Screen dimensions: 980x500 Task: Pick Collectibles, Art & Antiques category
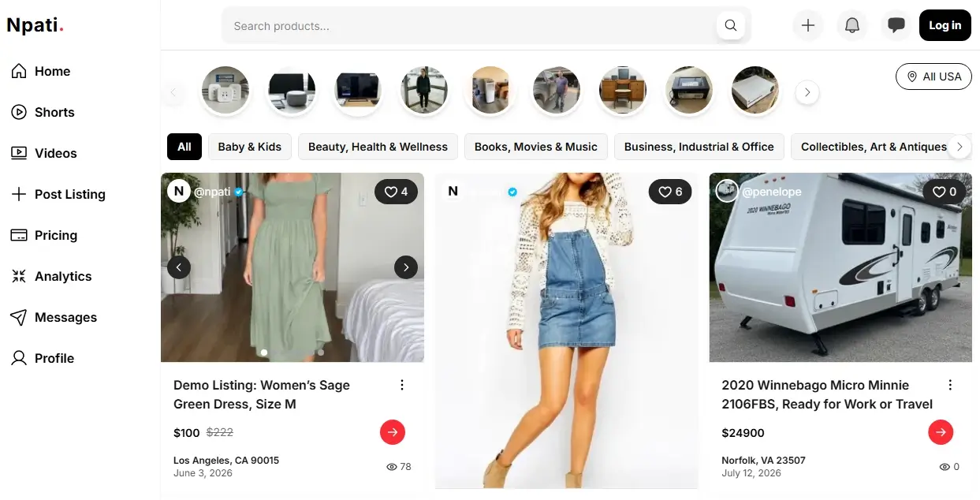(874, 147)
